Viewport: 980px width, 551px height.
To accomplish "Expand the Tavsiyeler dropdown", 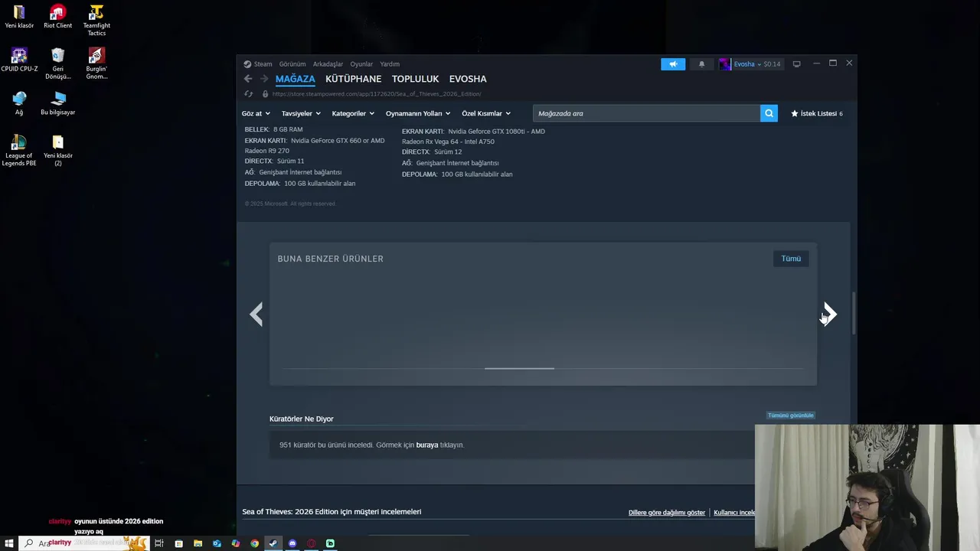I will point(301,113).
